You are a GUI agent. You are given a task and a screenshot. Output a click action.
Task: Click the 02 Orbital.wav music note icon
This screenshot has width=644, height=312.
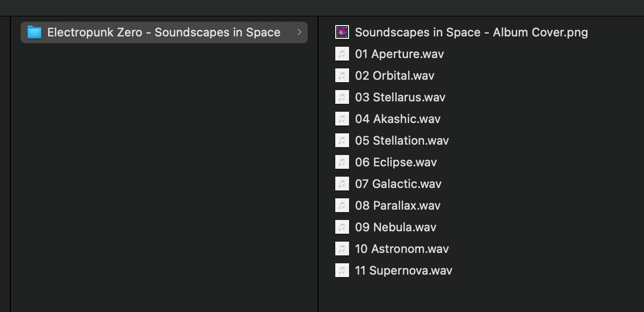click(342, 76)
